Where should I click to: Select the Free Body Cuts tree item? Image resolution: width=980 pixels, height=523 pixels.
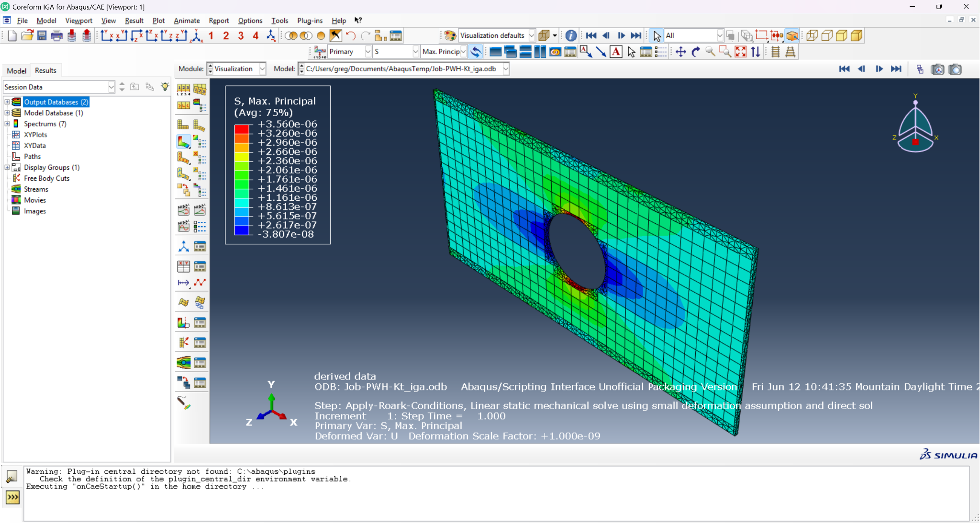(x=46, y=178)
